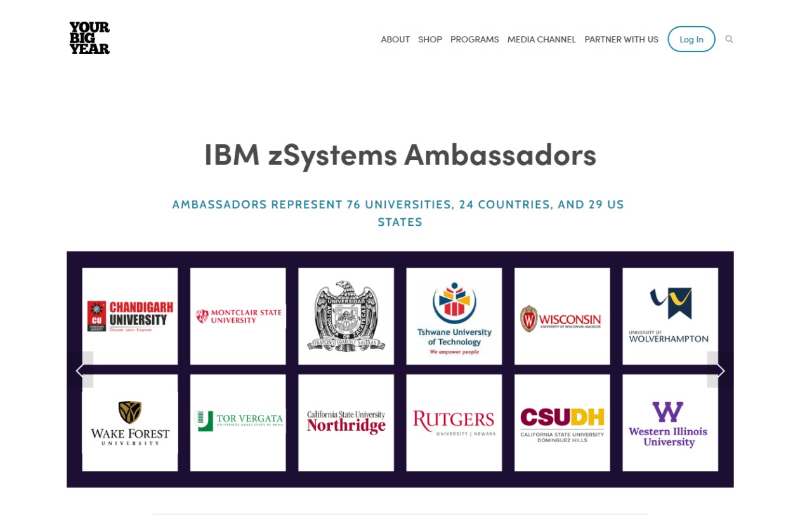The height and width of the screenshot is (524, 812).
Task: Select the Rutgers University Newark tile
Action: pos(454,422)
